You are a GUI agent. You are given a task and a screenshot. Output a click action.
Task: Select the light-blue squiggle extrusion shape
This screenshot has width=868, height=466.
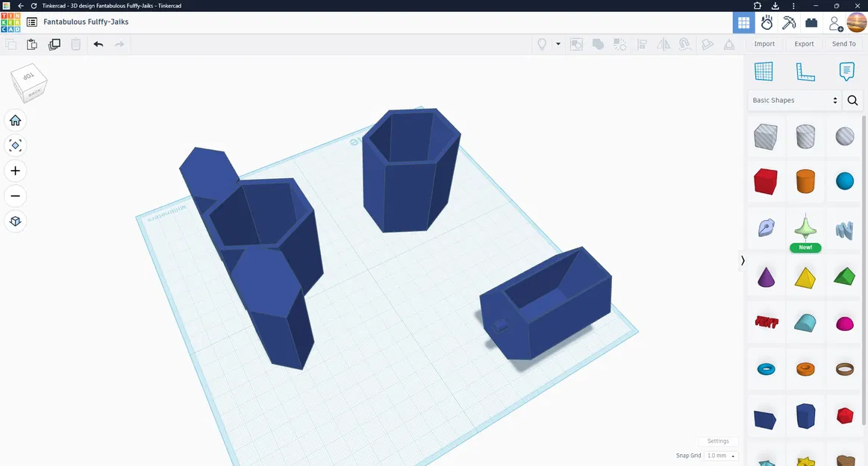point(845,230)
